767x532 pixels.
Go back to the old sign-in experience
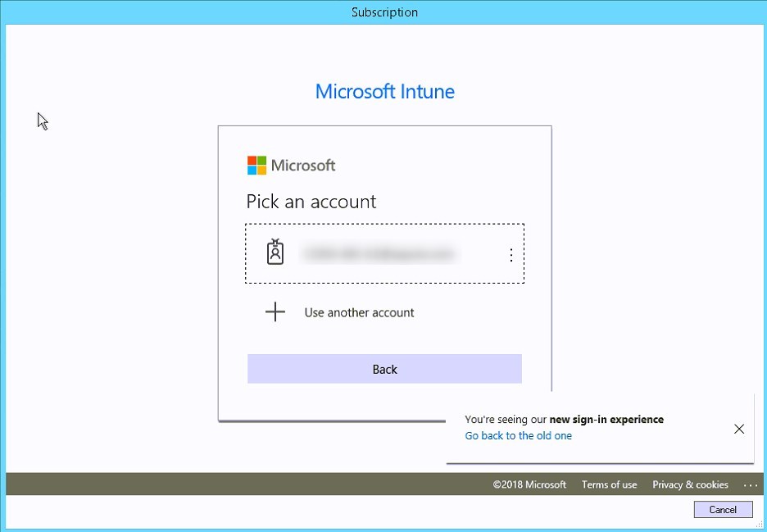[518, 435]
